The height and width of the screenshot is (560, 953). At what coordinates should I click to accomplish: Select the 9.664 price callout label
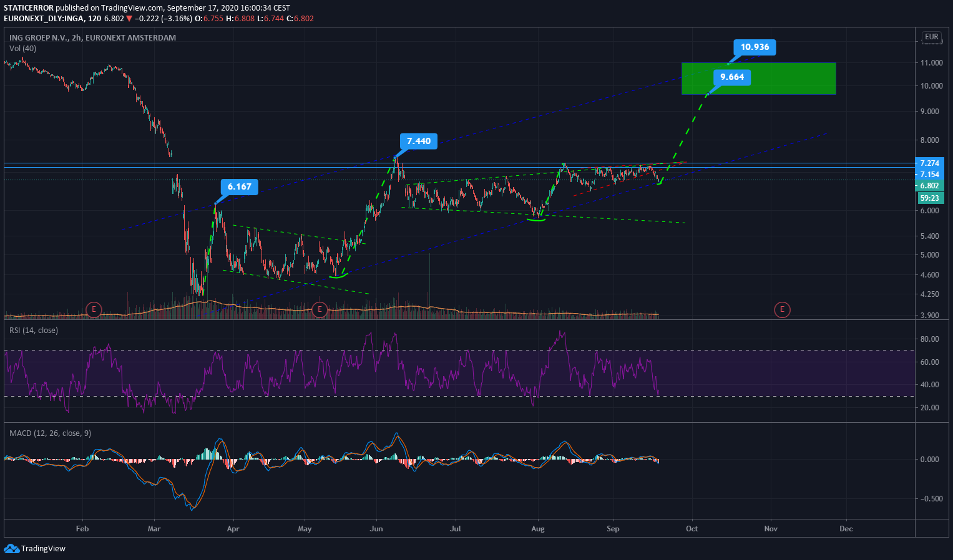pos(732,77)
